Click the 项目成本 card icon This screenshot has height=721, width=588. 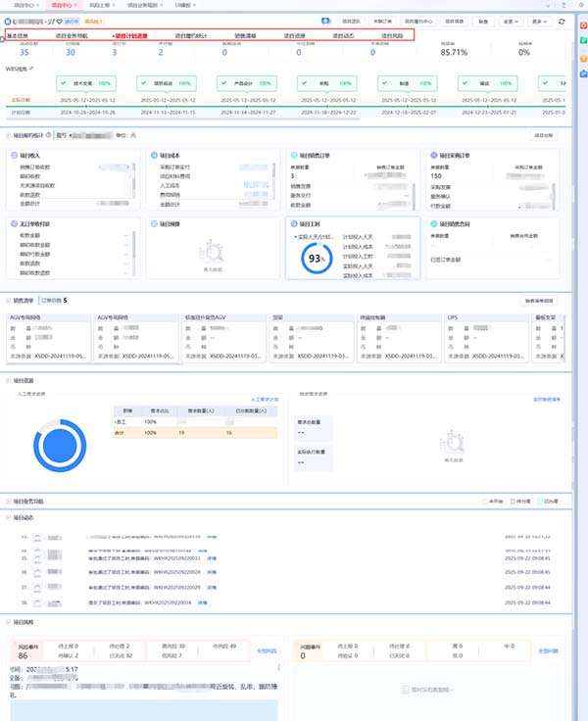coord(152,155)
